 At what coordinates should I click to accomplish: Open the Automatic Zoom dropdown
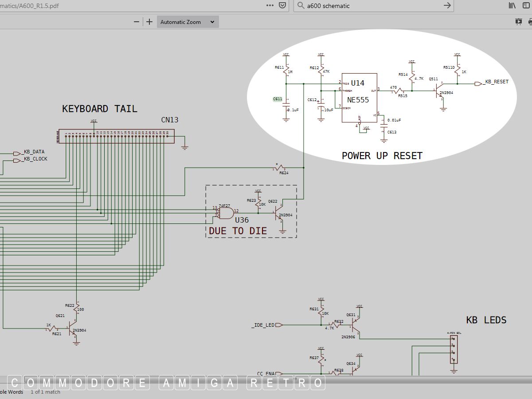tap(188, 22)
